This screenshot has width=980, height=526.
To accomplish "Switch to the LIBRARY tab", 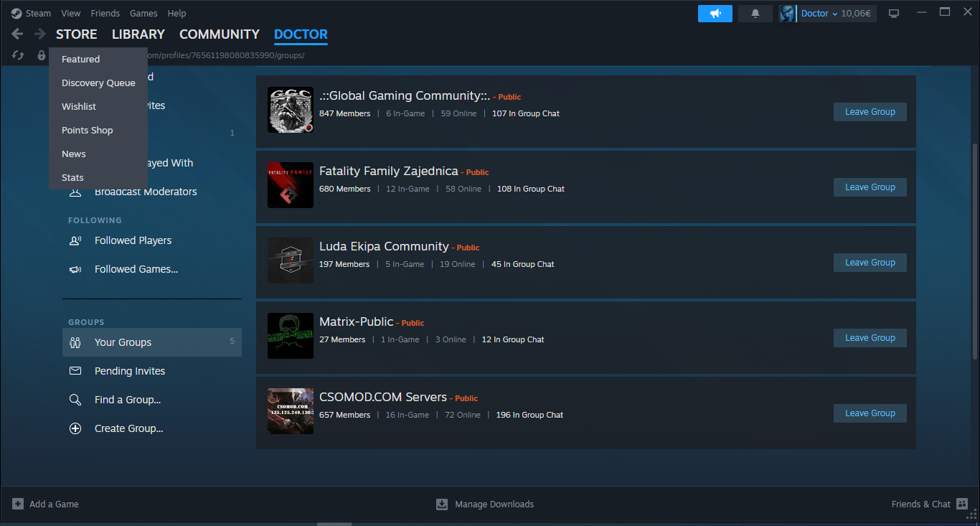I will (x=138, y=34).
